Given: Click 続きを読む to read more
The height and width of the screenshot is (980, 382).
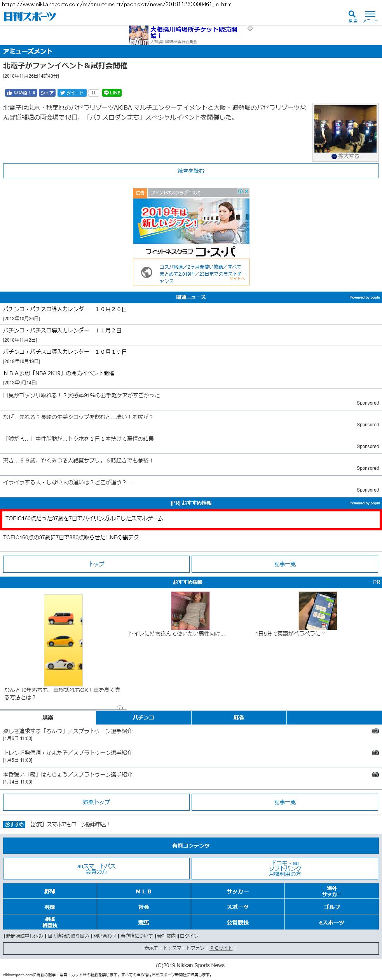Looking at the screenshot, I should (x=191, y=171).
